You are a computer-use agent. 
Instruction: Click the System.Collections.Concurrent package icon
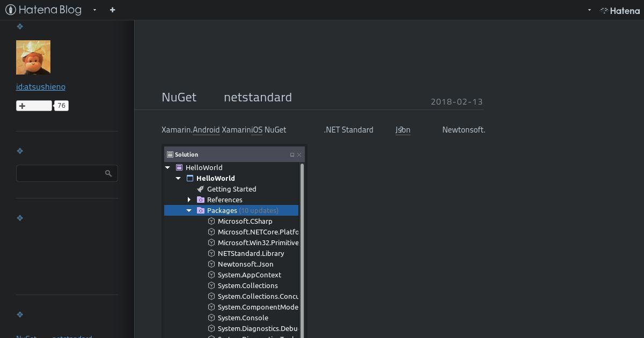[211, 296]
